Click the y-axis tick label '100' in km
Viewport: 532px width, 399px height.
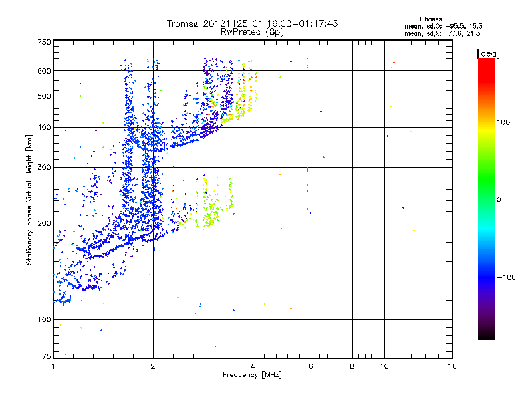[44, 320]
